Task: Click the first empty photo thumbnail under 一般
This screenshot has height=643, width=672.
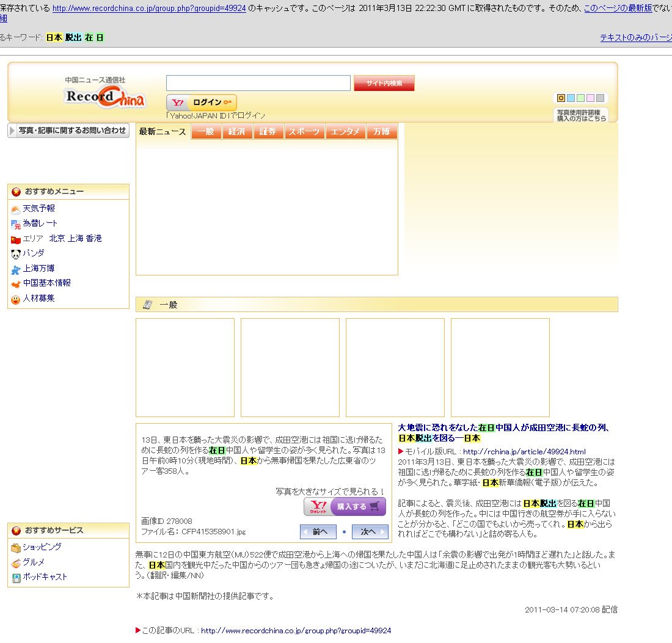Action: (185, 368)
